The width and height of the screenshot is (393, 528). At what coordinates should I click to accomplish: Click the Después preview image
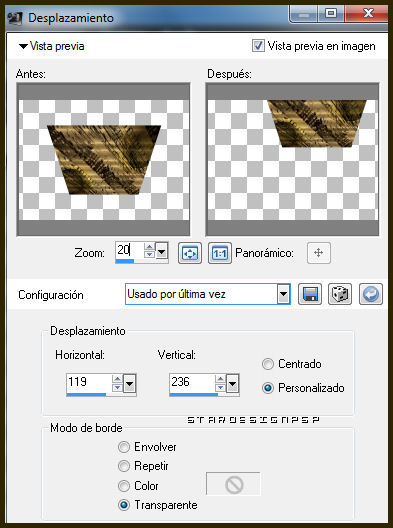tap(292, 159)
